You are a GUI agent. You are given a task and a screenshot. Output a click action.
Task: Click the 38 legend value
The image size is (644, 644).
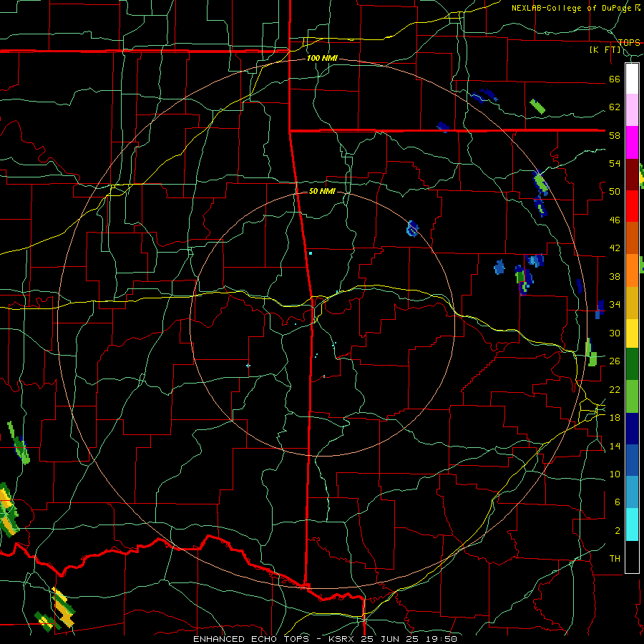click(615, 276)
